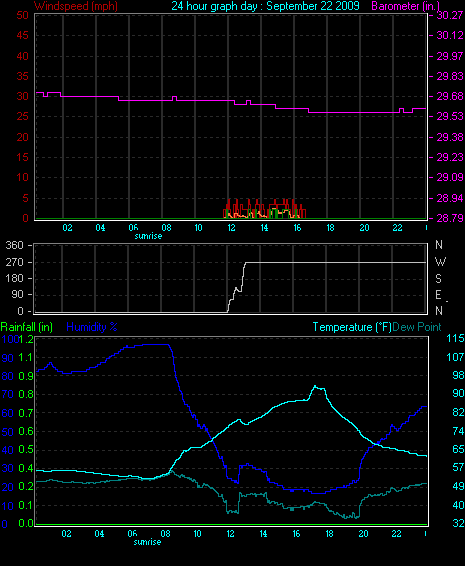Click the S compass direction label
Viewport: 465px width, 566px height.
(438, 279)
